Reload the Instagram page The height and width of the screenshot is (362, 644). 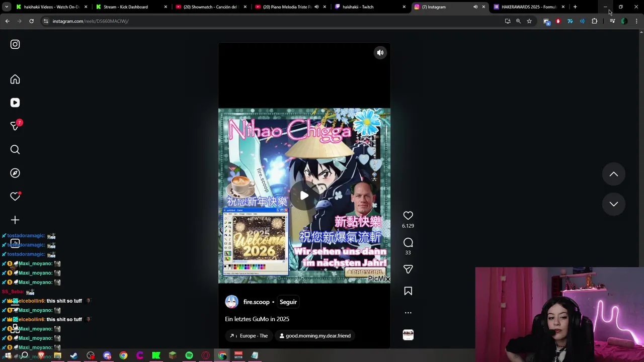coord(31,21)
